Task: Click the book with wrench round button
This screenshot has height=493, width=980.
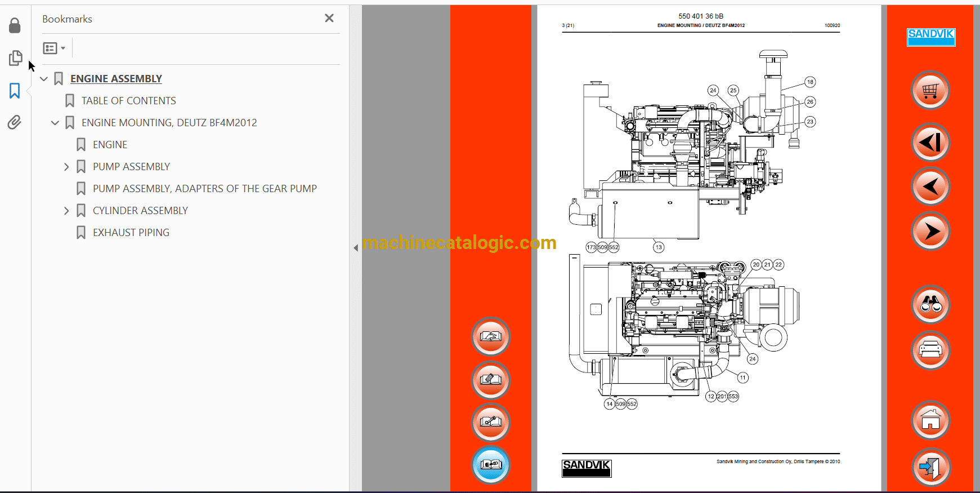Action: pyautogui.click(x=491, y=423)
